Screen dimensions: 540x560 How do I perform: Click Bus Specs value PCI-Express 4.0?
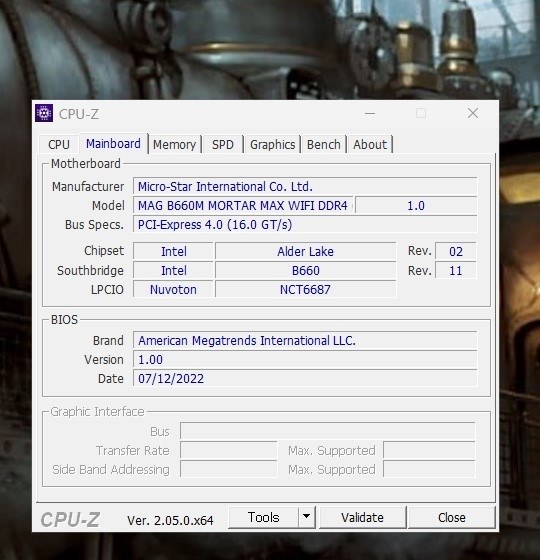[305, 225]
